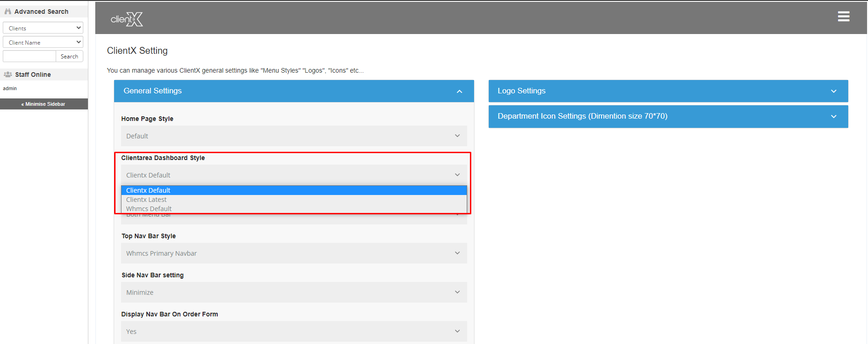Click the Staff Online users icon
The image size is (868, 344).
click(8, 75)
